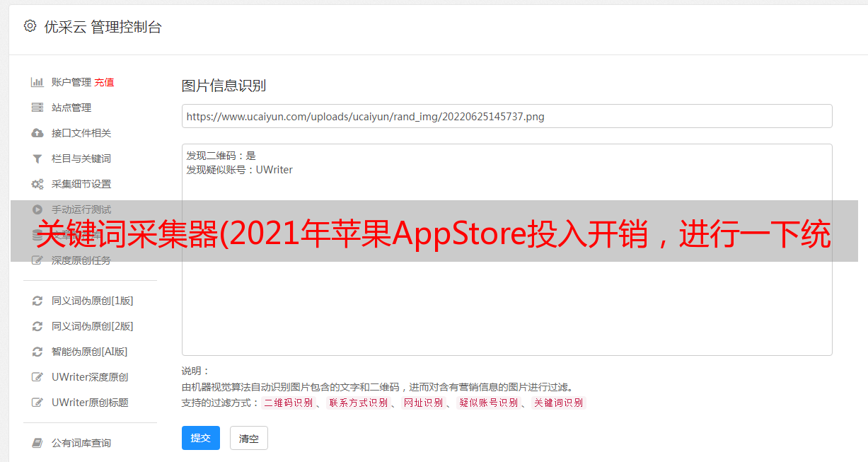Click the 清空 button

tap(249, 438)
